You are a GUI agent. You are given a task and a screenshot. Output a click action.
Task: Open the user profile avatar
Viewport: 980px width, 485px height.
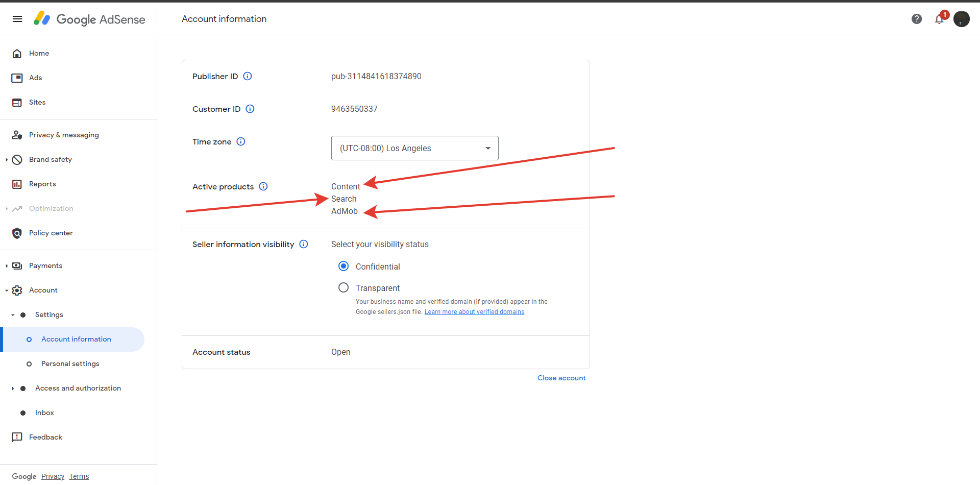point(962,19)
